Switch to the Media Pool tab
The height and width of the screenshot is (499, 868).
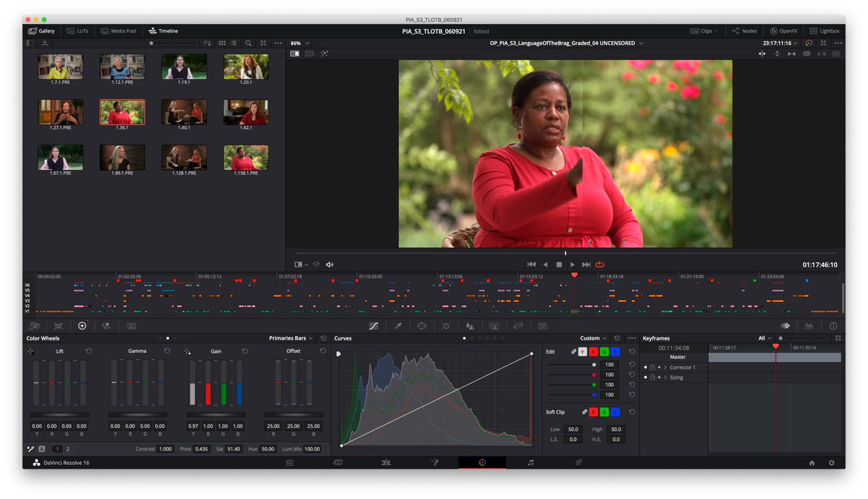[118, 30]
